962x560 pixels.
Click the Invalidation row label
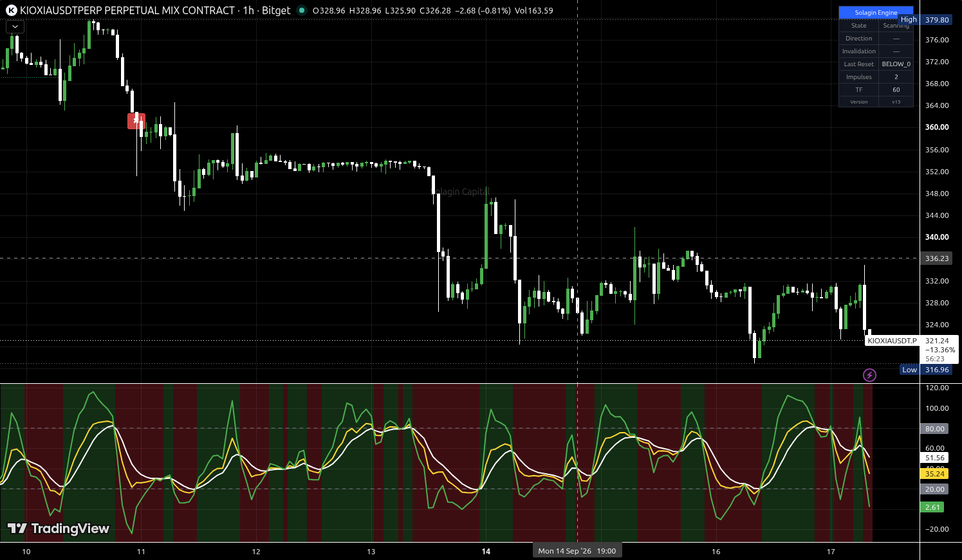[859, 51]
